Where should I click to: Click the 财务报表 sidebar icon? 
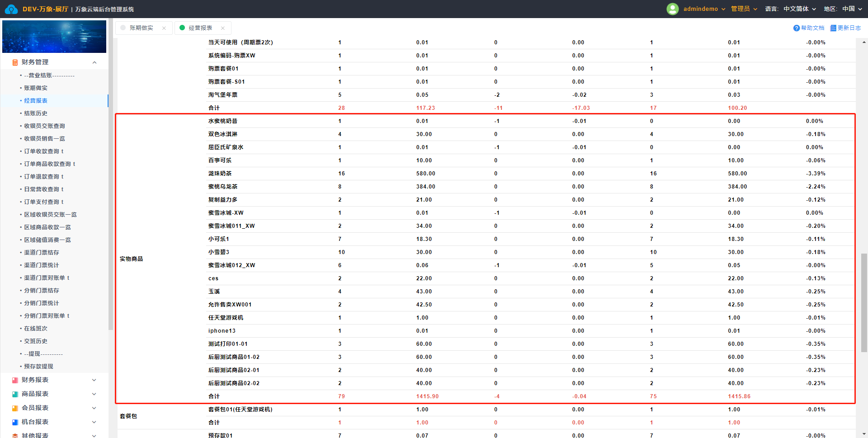[15, 380]
